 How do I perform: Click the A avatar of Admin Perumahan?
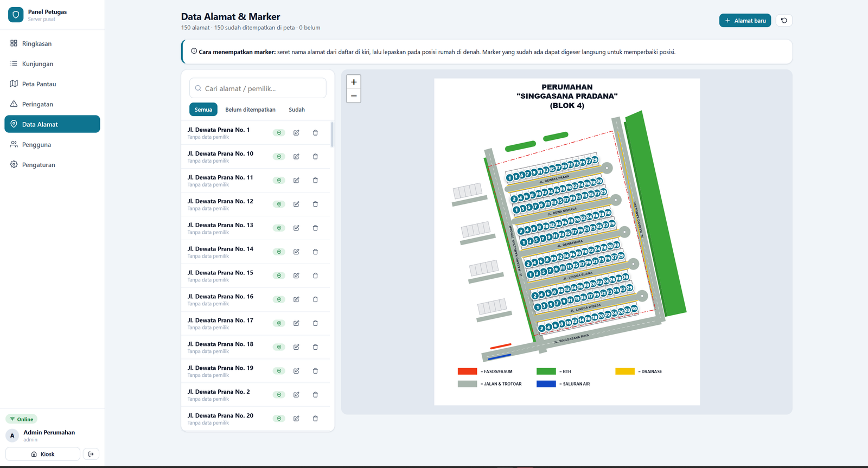point(12,435)
